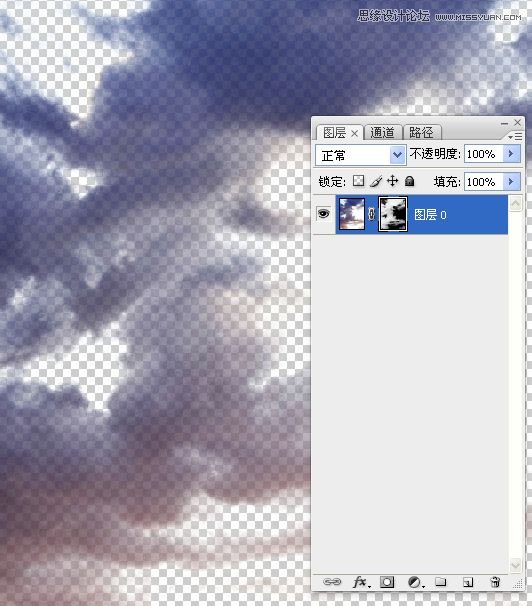The image size is (532, 606).
Task: Hide 图层 0 using the eye icon
Action: (x=323, y=213)
